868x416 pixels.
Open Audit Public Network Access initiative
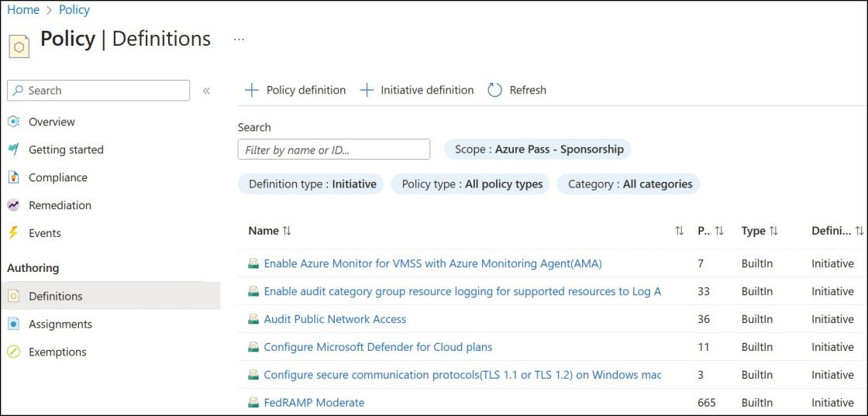point(335,319)
